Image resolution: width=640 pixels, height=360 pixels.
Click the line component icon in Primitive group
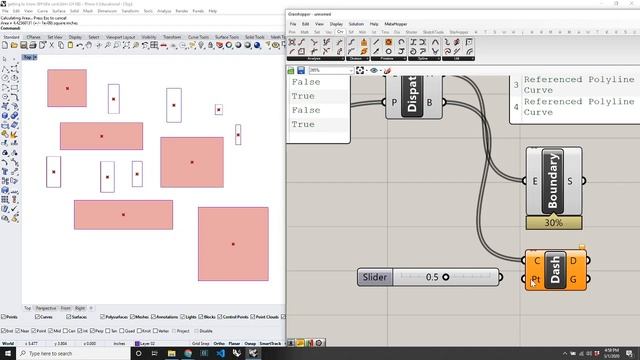(x=376, y=42)
